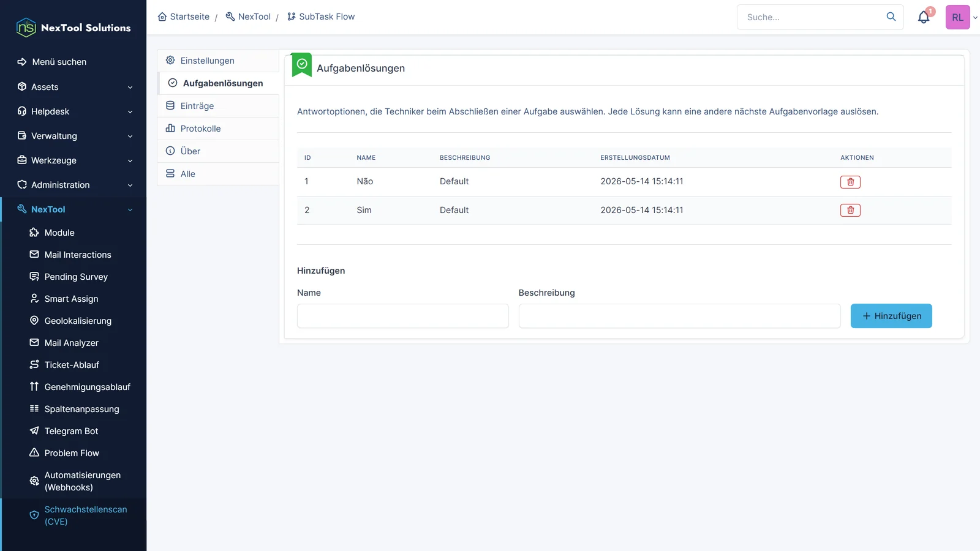This screenshot has width=980, height=551.
Task: Open the RL user profile dropdown
Action: (x=962, y=17)
